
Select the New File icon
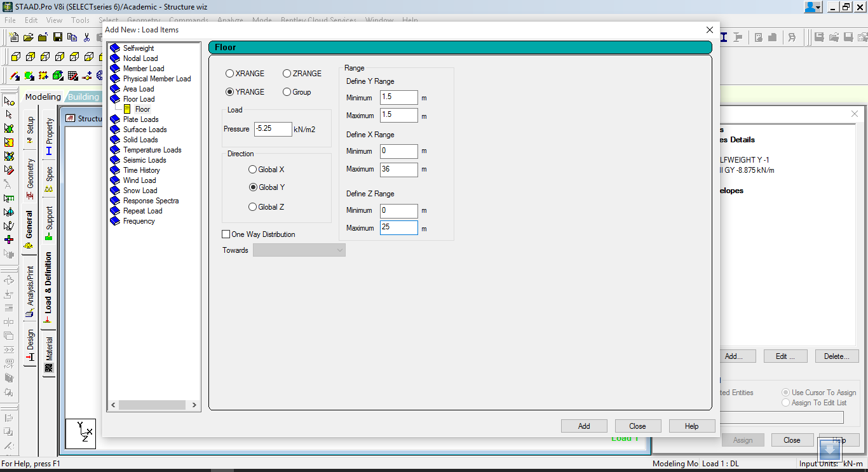tap(13, 37)
